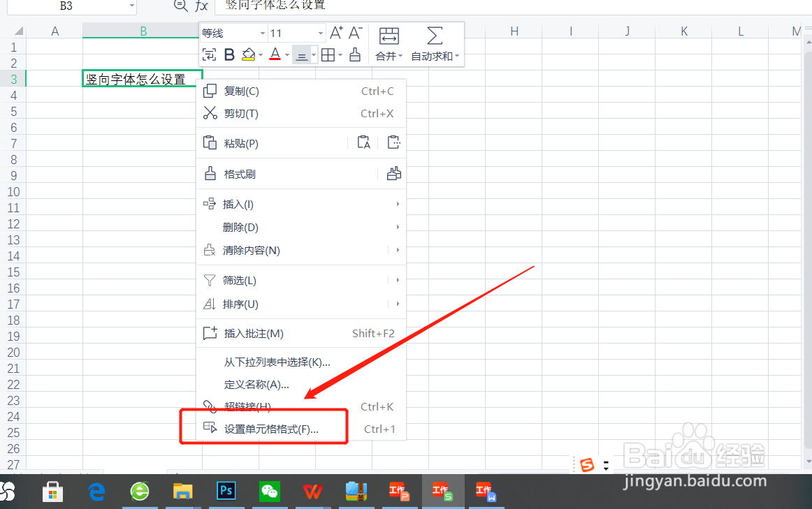Open 删除(D) submenu
The width and height of the screenshot is (812, 509).
click(x=301, y=227)
